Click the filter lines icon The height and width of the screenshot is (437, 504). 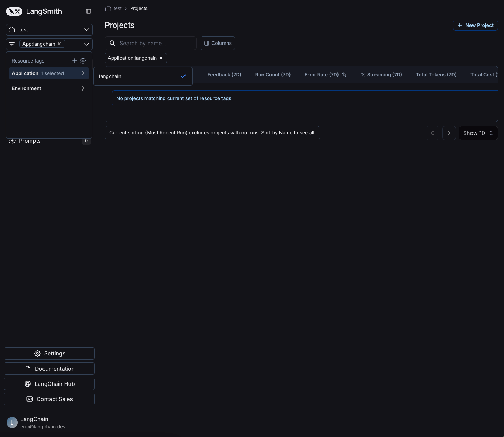click(12, 44)
